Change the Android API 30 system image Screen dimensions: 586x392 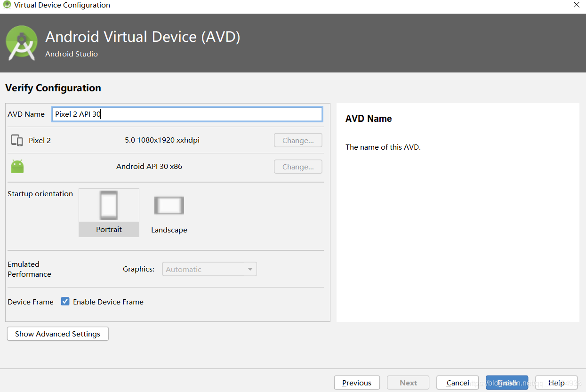(x=298, y=167)
